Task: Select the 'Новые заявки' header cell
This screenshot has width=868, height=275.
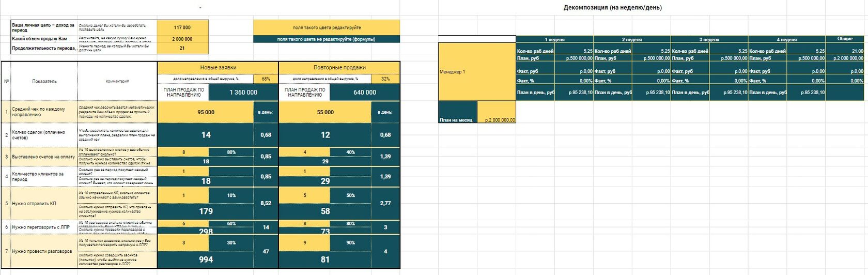Action: coord(218,67)
